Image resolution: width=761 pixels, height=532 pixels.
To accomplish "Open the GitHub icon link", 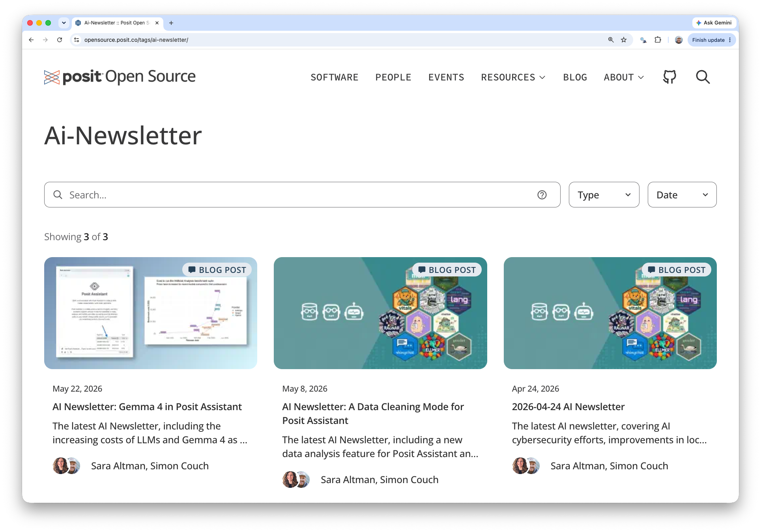I will coord(669,77).
